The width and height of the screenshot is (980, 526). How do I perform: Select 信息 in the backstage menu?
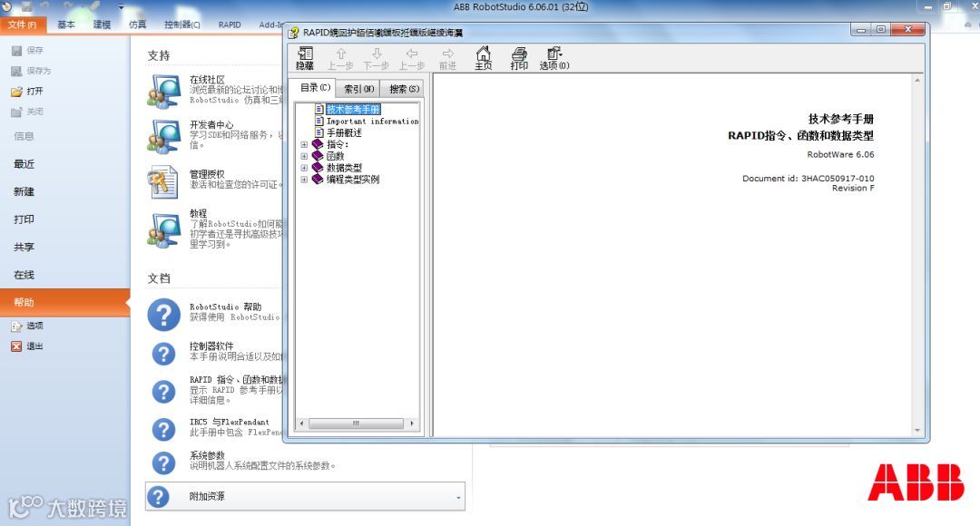coord(24,136)
